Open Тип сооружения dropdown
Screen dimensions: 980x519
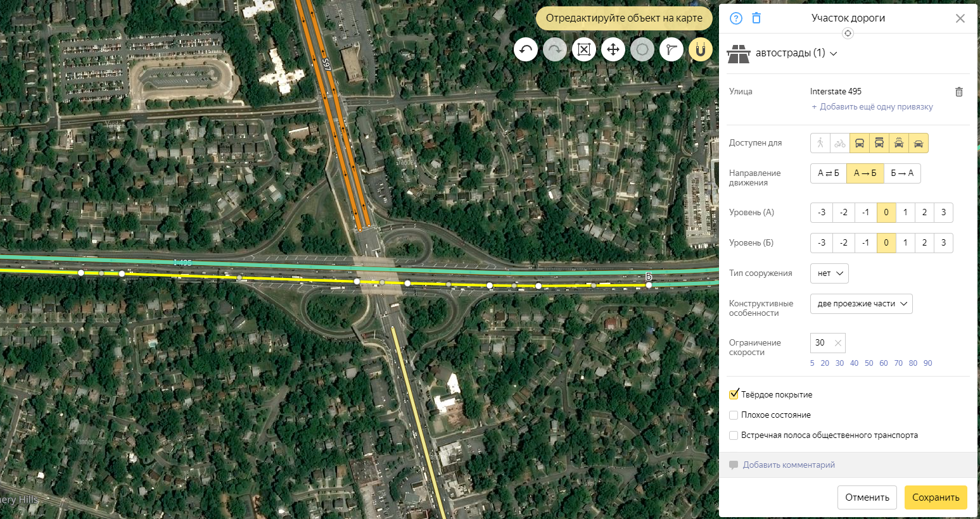[x=829, y=273]
